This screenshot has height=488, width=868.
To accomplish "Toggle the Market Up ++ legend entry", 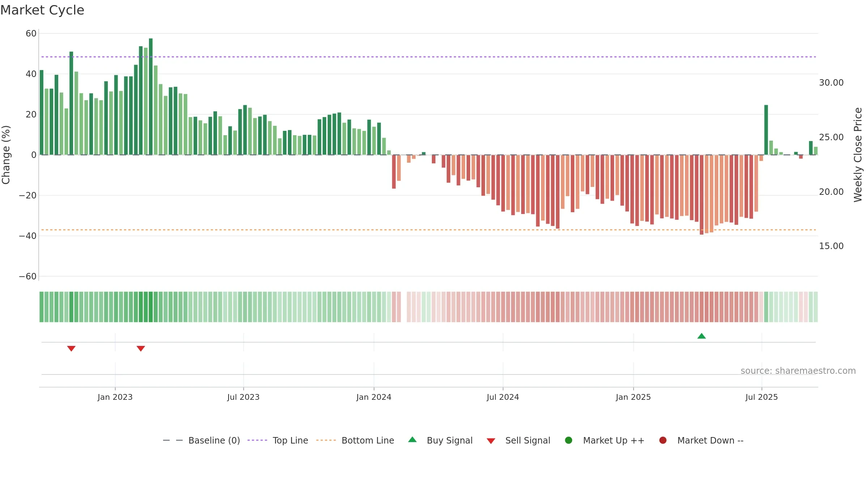I will (x=604, y=440).
